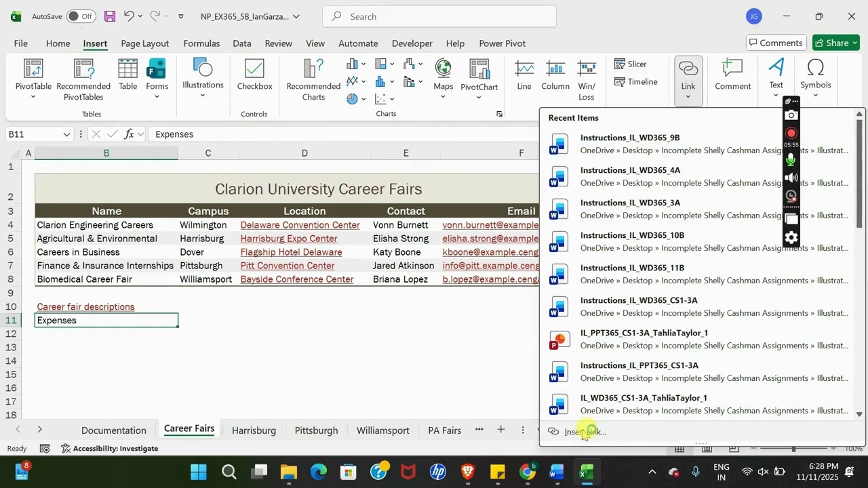This screenshot has width=868, height=488.
Task: Open the workbook file name dropdown
Action: (296, 16)
